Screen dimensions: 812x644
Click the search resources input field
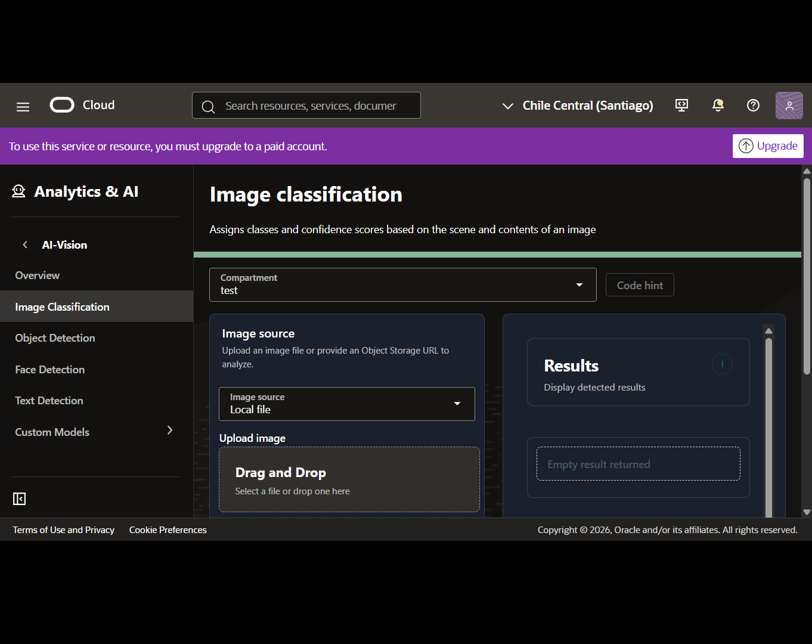(x=306, y=106)
